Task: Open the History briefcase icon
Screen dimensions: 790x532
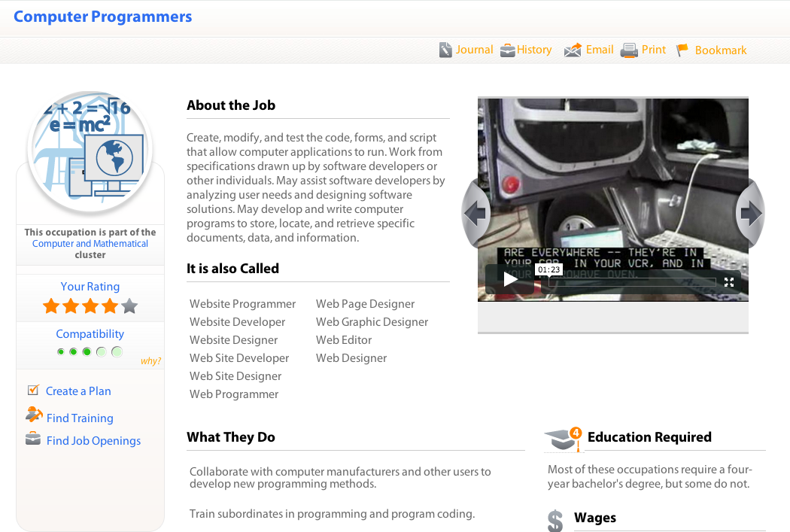Action: [507, 50]
